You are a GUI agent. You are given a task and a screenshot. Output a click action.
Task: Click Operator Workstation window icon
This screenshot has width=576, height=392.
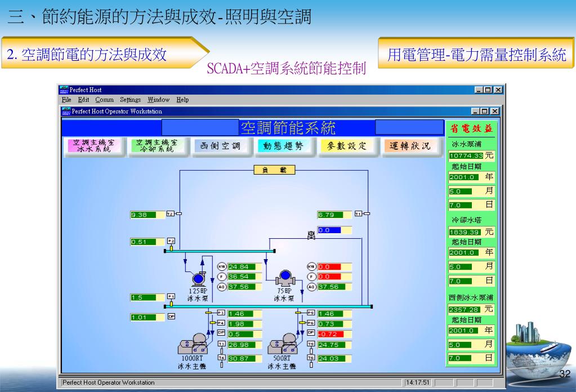66,111
